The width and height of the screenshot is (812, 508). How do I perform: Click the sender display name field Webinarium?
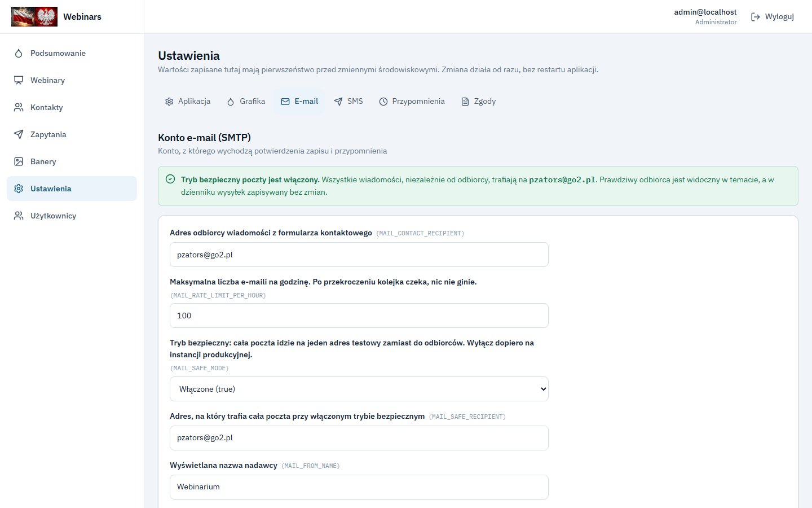[x=359, y=487]
